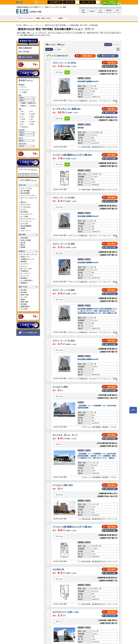The height and width of the screenshot is (644, 138).
Task: Collapse the 交通・立地 section
Action: (x=28, y=185)
